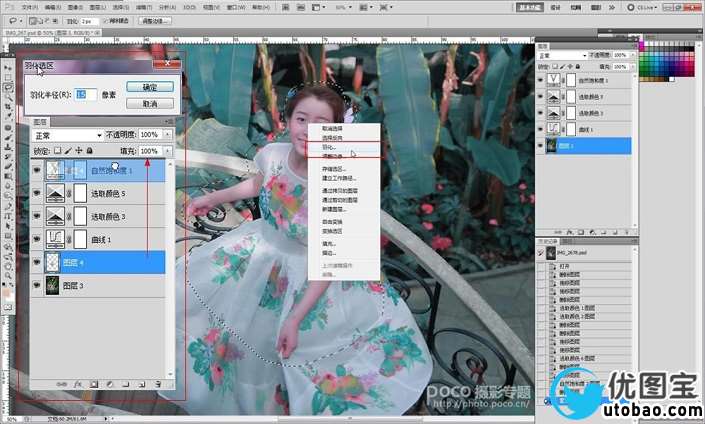The image size is (705, 424).
Task: Open the 窗口 menu in menu bar
Action: pyautogui.click(x=236, y=7)
